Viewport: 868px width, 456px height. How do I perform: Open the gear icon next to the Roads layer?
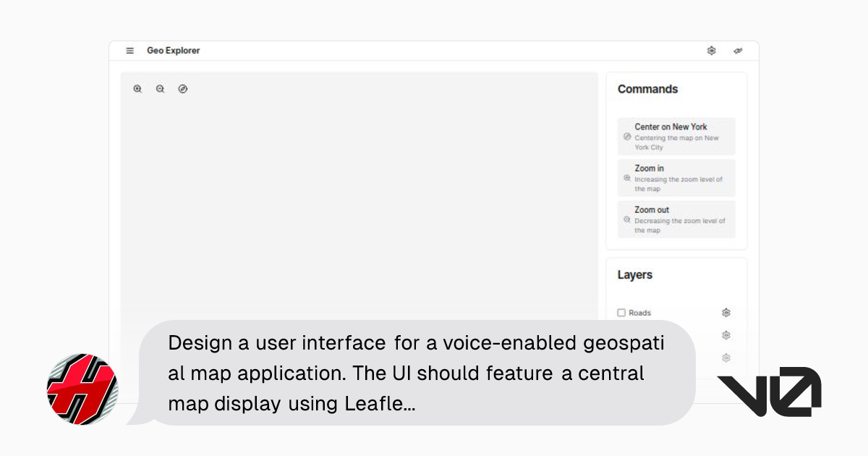click(x=726, y=312)
